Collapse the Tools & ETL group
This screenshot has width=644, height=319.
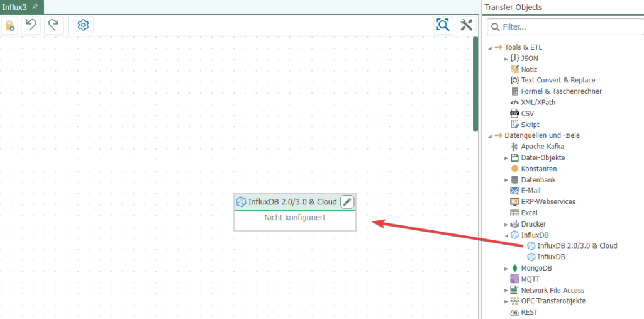(489, 47)
